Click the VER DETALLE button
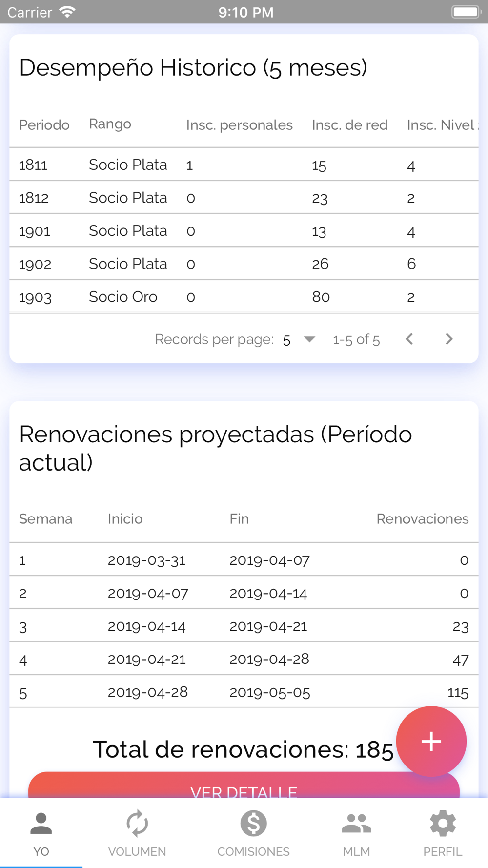 point(244,785)
